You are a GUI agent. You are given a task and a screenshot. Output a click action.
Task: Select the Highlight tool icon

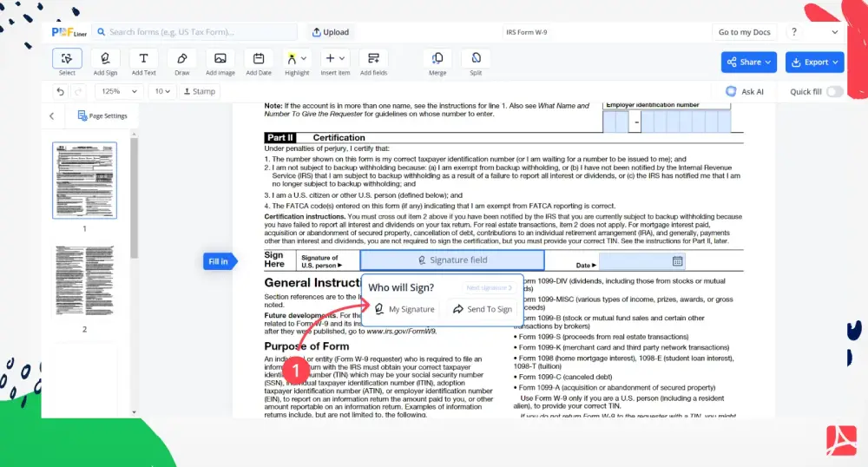tap(292, 59)
